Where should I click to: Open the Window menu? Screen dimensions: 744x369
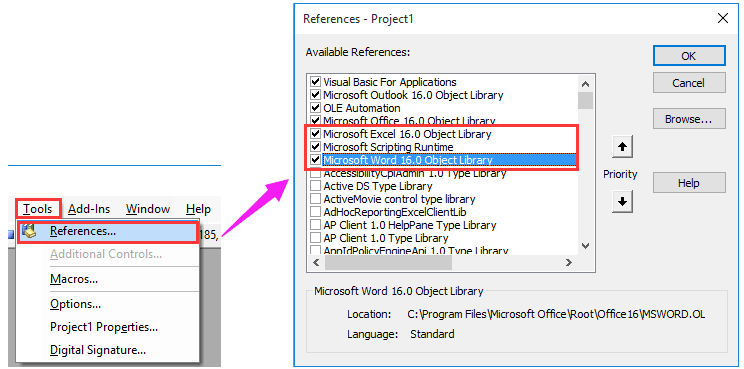148,209
